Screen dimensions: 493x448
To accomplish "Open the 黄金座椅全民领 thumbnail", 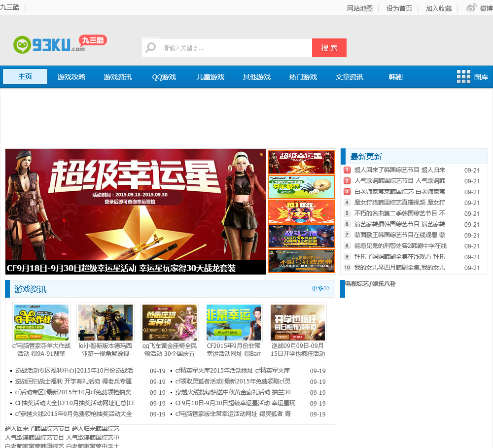I will pos(170,322).
